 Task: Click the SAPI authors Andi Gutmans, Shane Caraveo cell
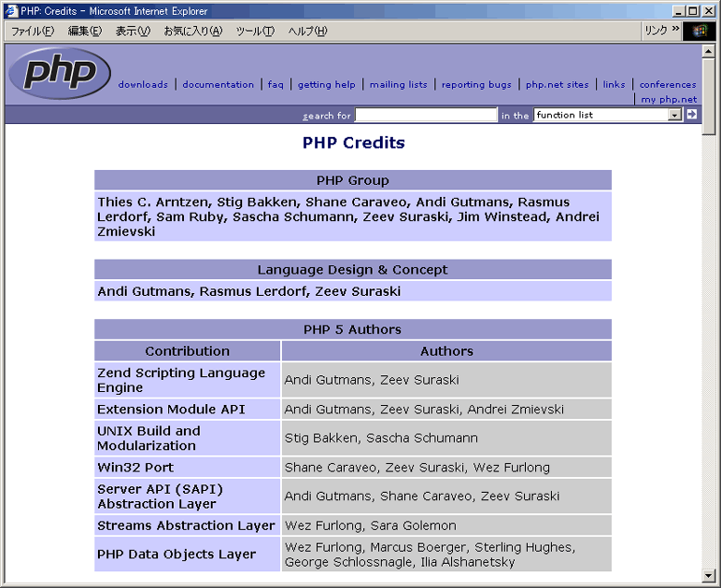446,496
